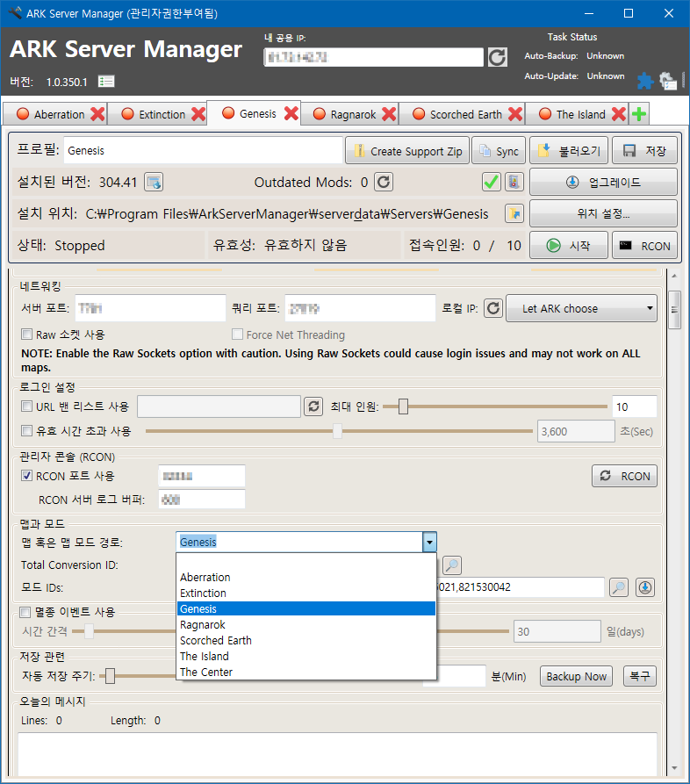The height and width of the screenshot is (784, 690).
Task: Search mod IDs with magnifier icon
Action: coord(619,587)
